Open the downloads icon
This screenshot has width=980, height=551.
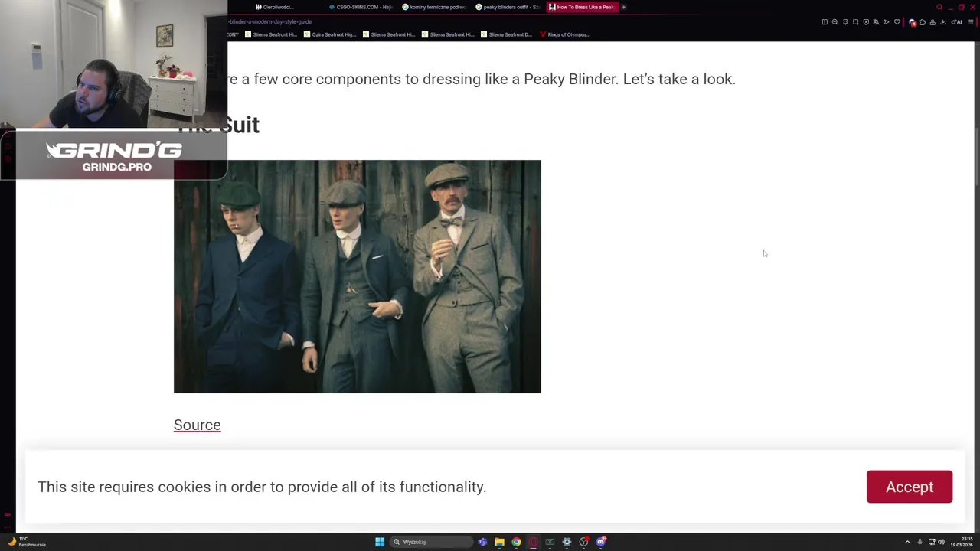pyautogui.click(x=942, y=22)
